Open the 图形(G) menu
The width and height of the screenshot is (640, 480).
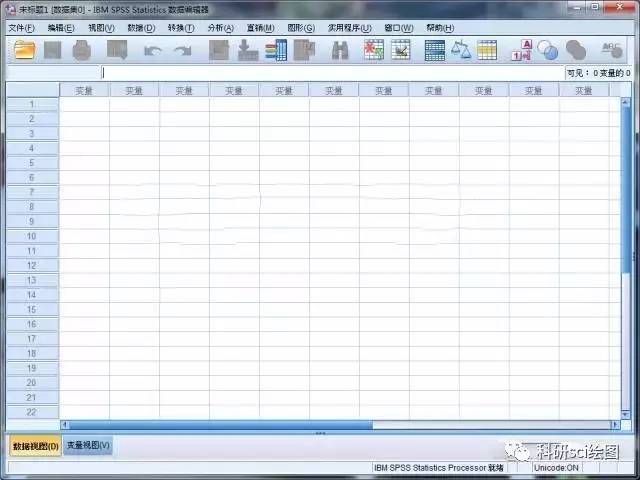[x=301, y=28]
